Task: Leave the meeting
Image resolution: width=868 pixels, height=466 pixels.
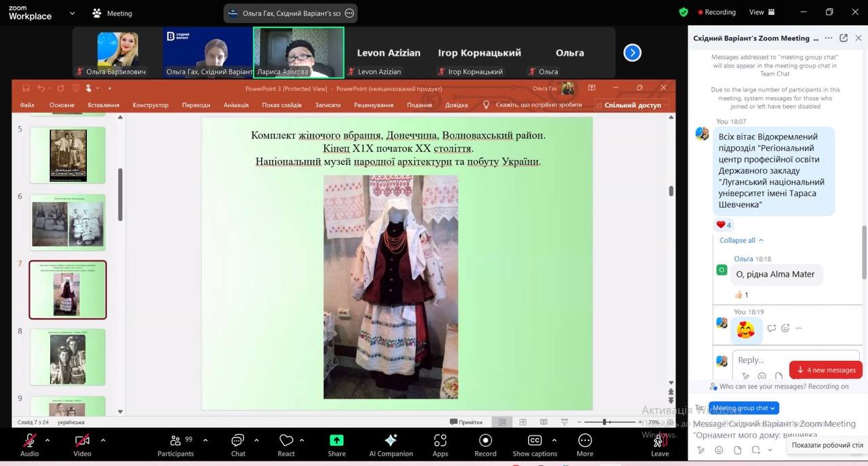Action: pyautogui.click(x=659, y=442)
